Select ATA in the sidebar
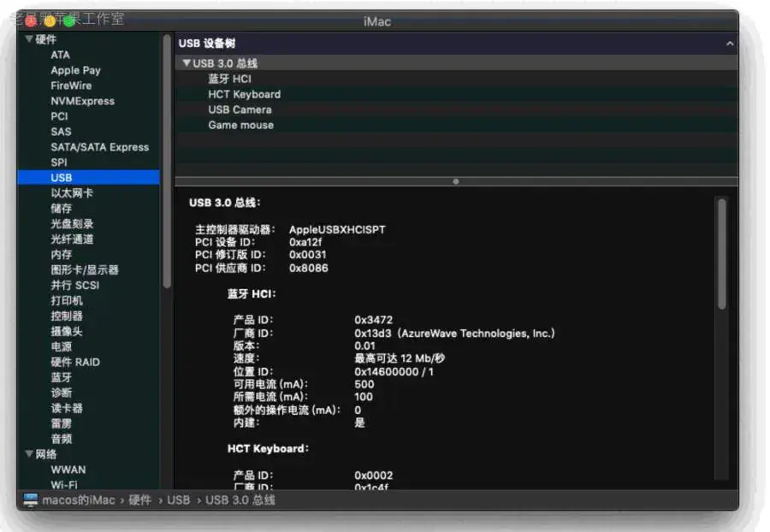The height and width of the screenshot is (532, 770). [61, 55]
